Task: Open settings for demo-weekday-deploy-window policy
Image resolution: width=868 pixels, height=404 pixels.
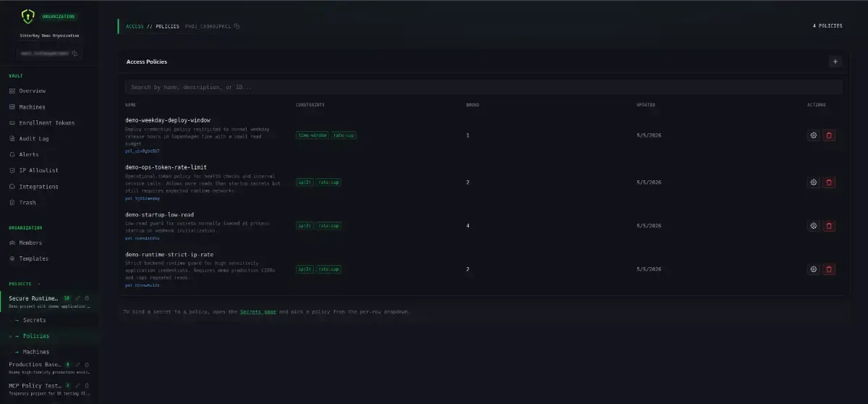Action: (x=814, y=135)
